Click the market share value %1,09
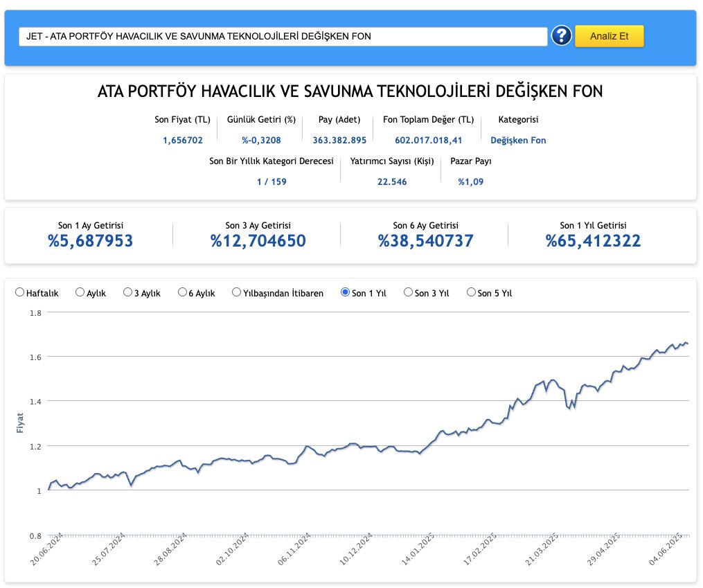Viewport: 703px width, 588px height. tap(471, 182)
